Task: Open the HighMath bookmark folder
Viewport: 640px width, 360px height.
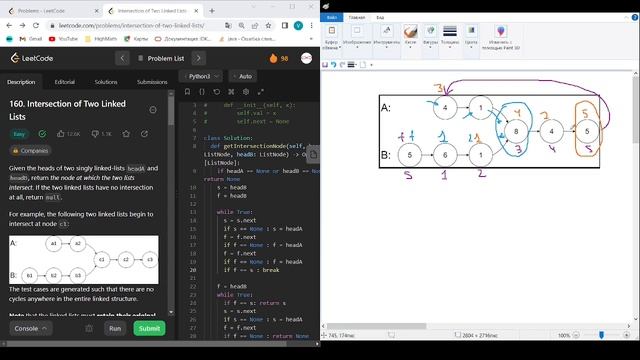Action: point(101,39)
